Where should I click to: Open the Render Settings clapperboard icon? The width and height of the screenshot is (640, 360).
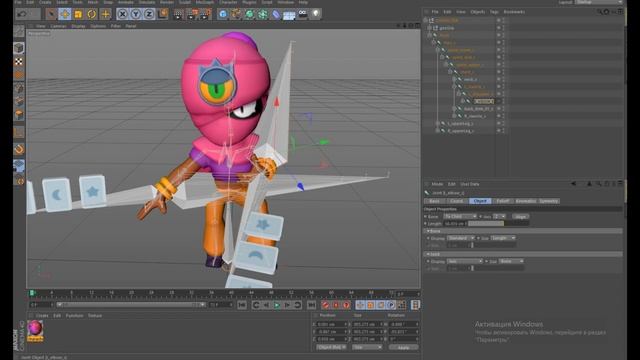pyautogui.click(x=206, y=15)
